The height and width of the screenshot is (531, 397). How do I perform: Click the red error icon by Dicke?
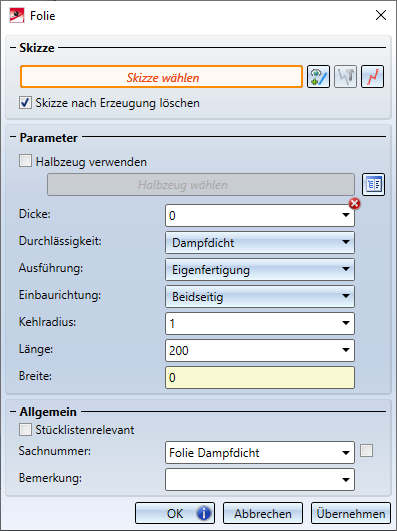(354, 204)
